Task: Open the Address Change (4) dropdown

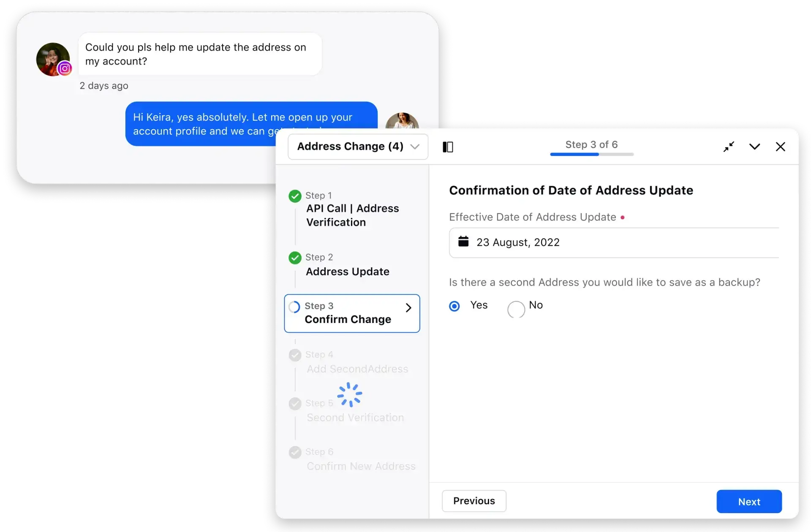Action: (357, 147)
